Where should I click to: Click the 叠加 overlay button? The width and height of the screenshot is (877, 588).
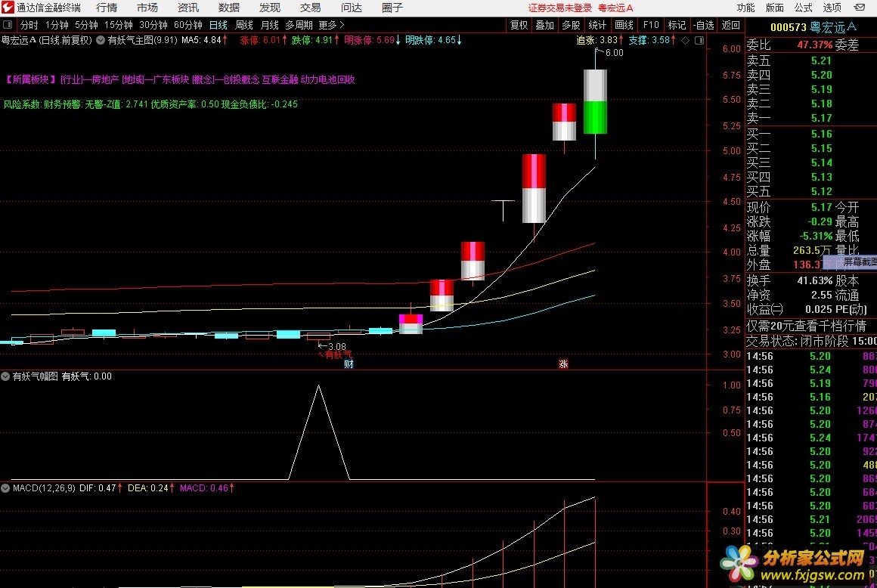[x=545, y=25]
